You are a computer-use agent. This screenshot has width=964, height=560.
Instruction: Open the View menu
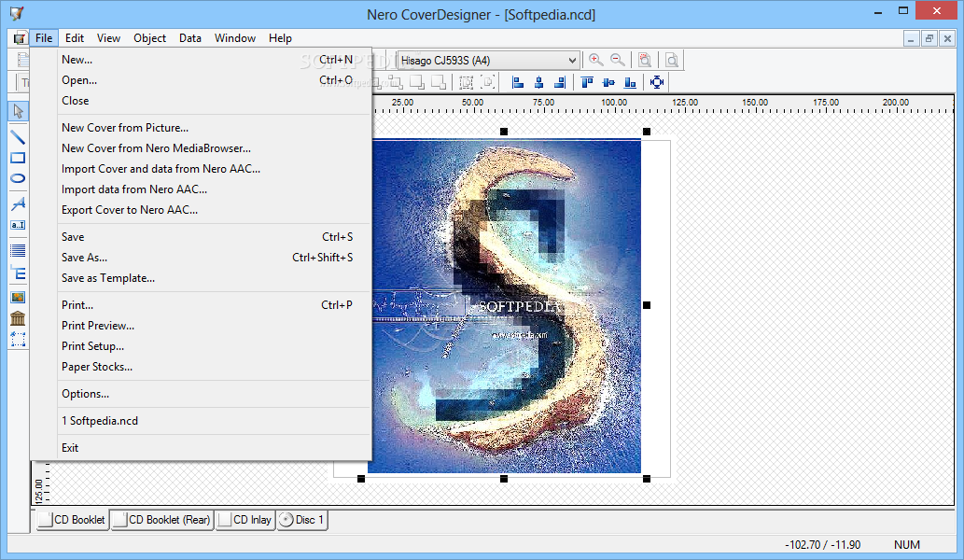point(108,38)
